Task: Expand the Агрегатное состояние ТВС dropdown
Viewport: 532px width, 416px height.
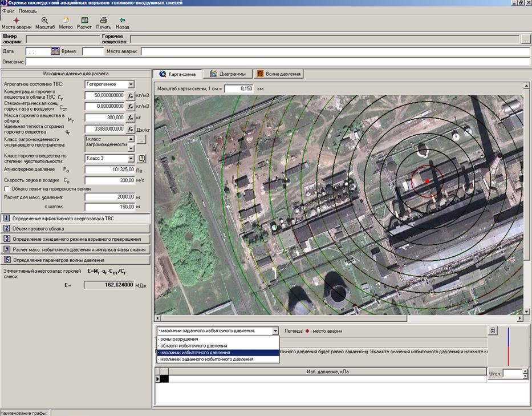Action: (131, 84)
